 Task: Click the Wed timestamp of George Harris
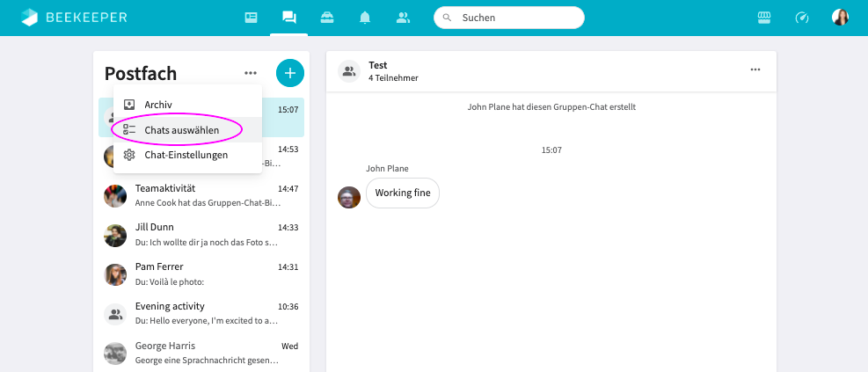tap(290, 346)
